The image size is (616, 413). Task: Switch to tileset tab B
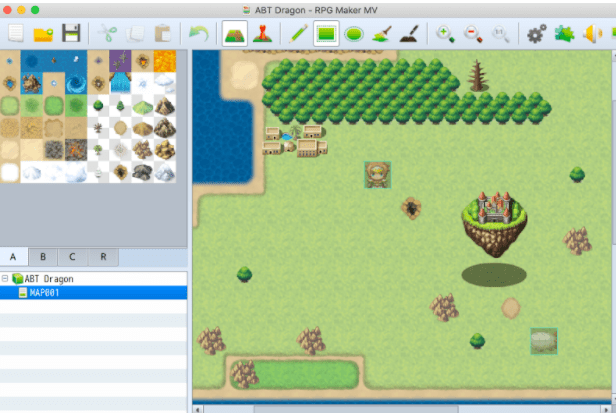coord(43,257)
